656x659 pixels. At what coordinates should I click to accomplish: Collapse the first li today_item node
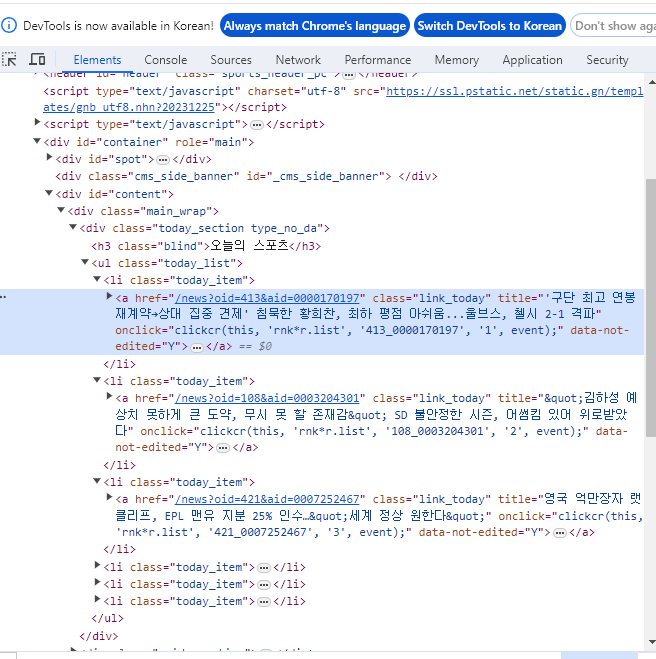coord(97,279)
